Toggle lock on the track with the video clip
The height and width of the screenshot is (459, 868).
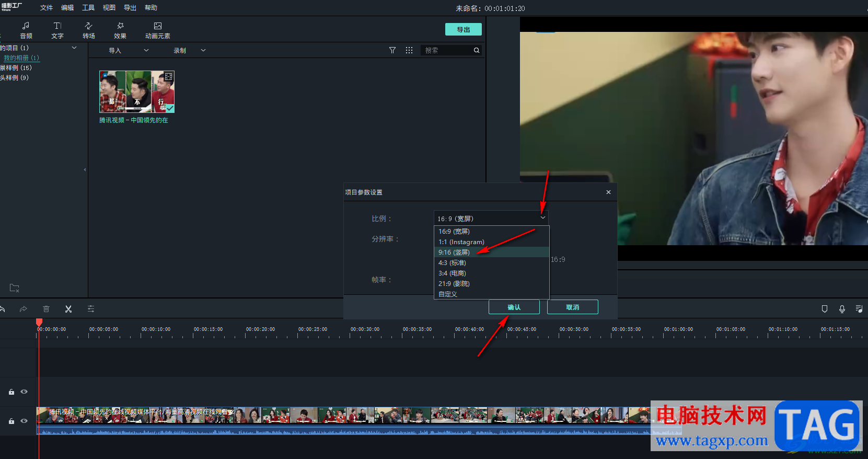[11, 421]
